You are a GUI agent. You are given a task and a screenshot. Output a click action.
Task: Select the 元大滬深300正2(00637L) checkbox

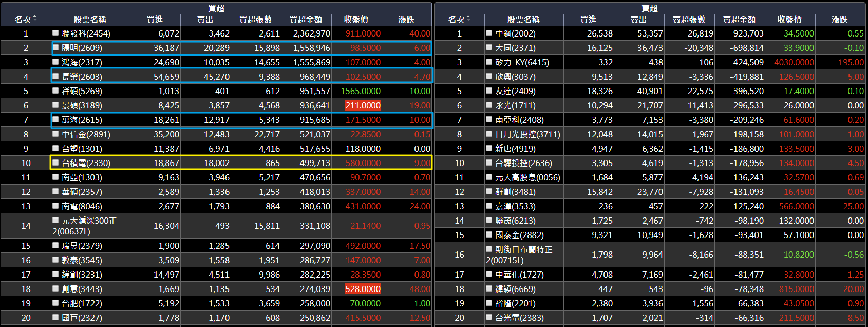click(x=55, y=220)
